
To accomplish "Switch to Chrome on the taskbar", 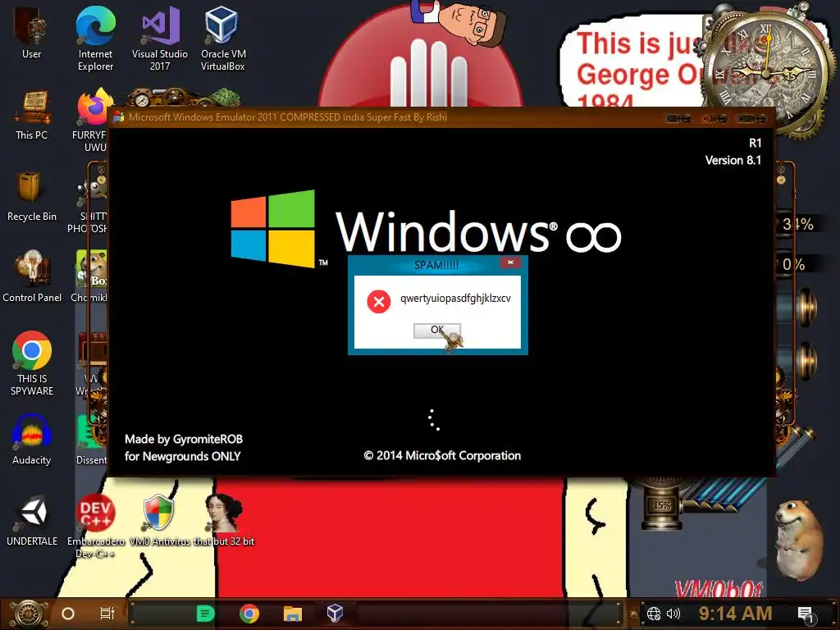I will point(249,614).
